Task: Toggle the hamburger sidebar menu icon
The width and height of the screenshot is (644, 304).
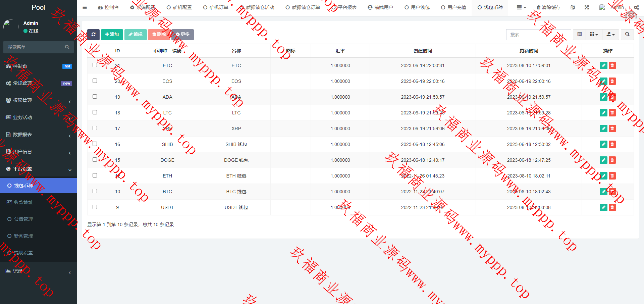Action: click(85, 7)
